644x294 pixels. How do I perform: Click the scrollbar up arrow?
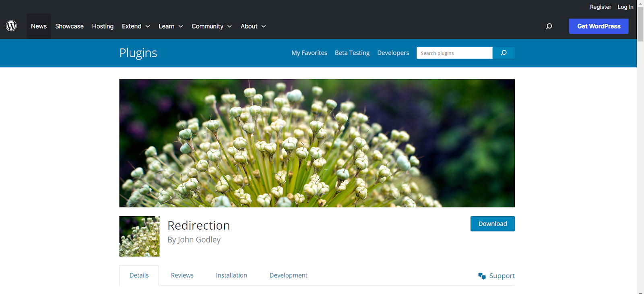point(640,3)
